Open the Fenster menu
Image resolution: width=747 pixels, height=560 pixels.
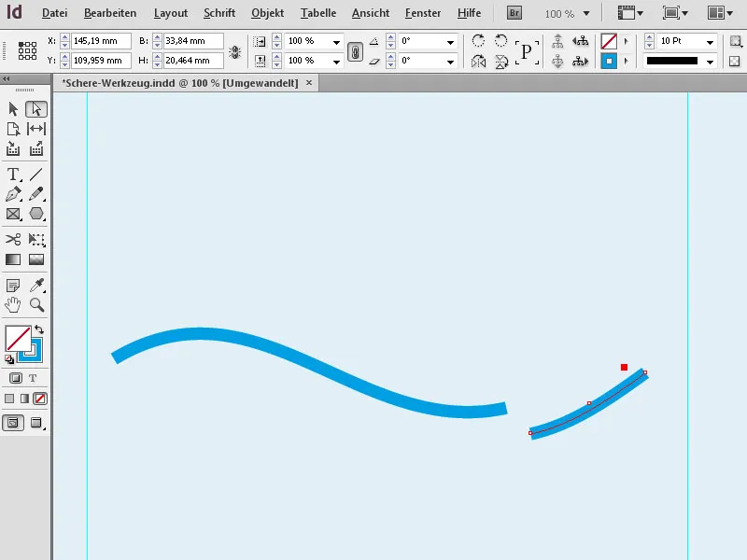tap(423, 13)
